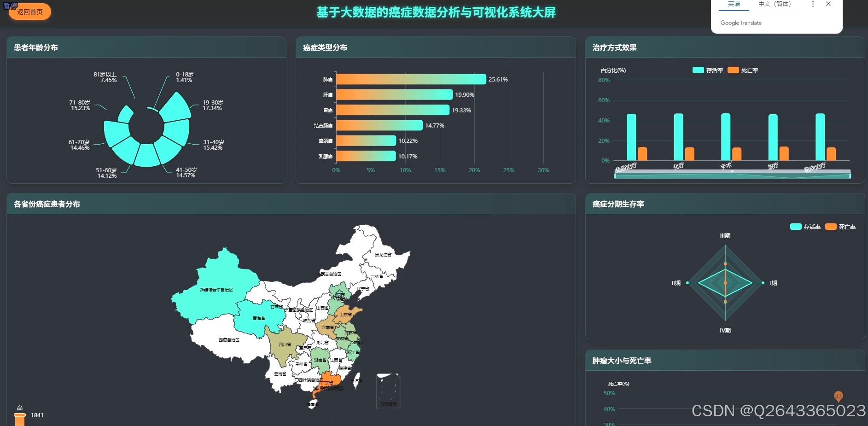Select the 19-30岁 slice in age chart
Image resolution: width=868 pixels, height=426 pixels.
tap(176, 107)
